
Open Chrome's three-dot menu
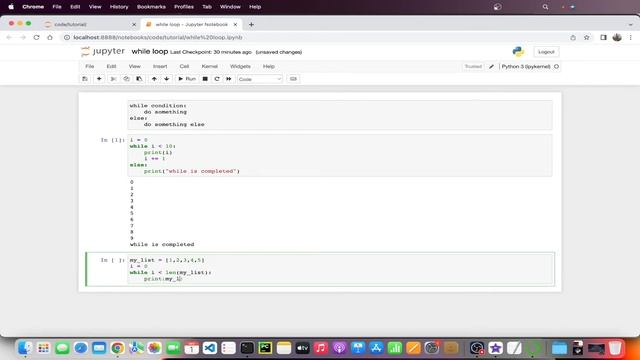click(x=631, y=37)
